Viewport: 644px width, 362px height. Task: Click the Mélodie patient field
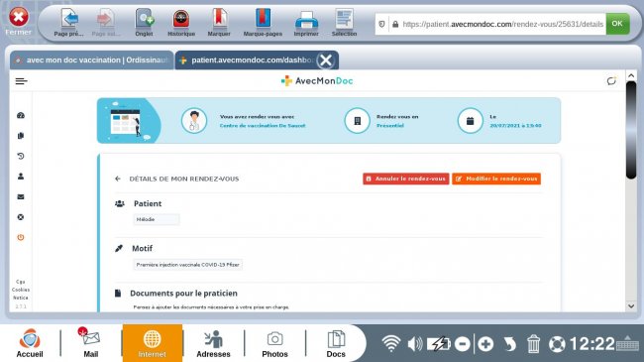click(157, 219)
